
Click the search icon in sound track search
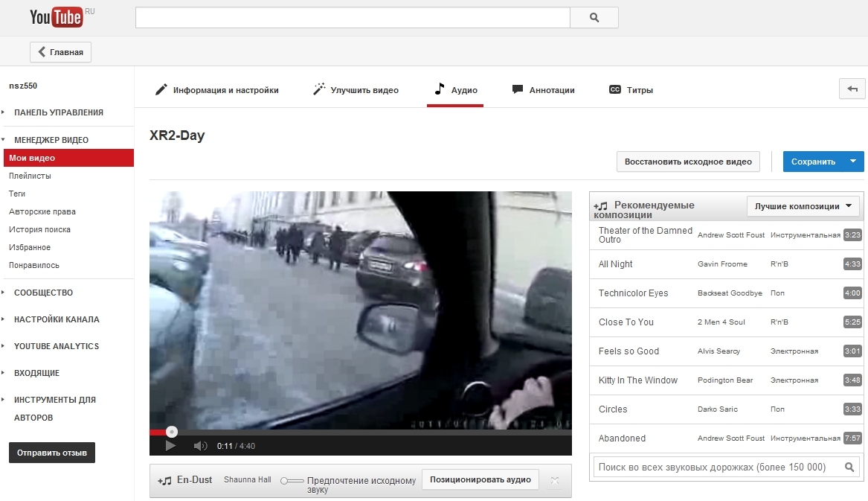[x=849, y=468]
